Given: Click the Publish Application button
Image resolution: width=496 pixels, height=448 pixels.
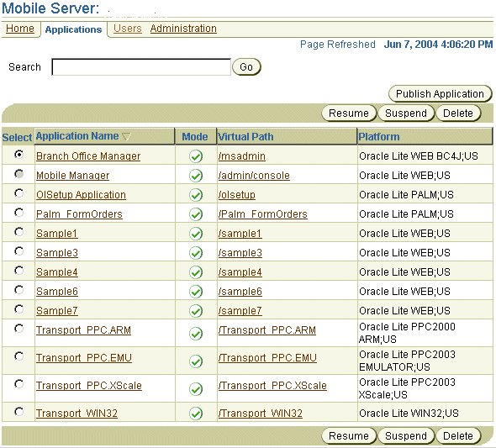Looking at the screenshot, I should click(440, 93).
